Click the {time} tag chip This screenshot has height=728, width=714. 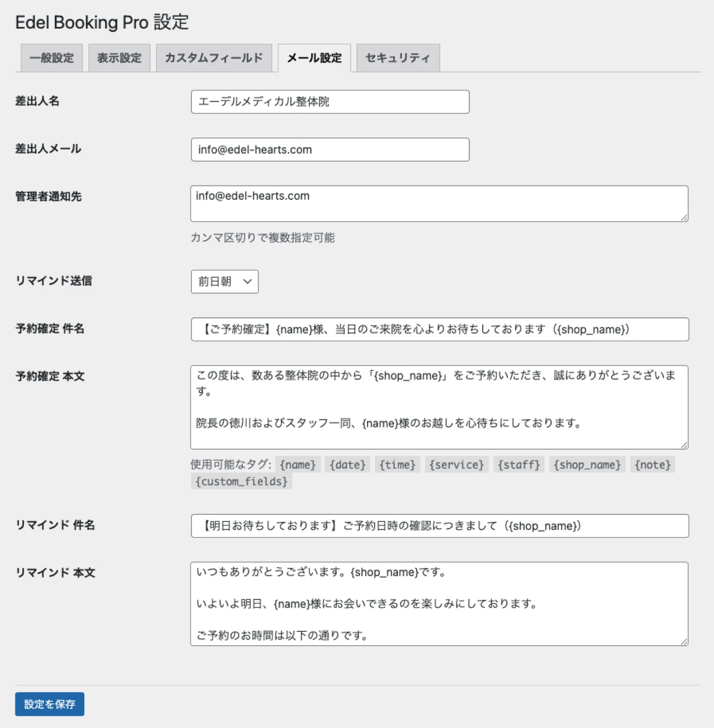click(397, 465)
